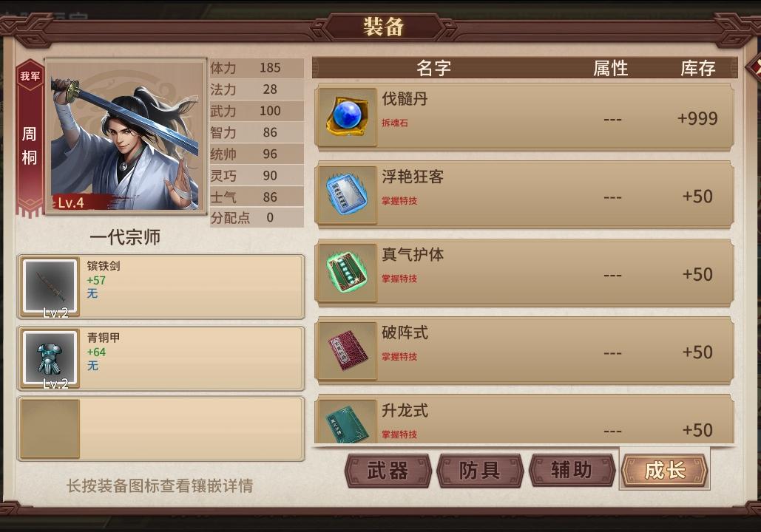Viewport: 761px width, 532px height.
Task: Open the 青铜甲 armor slot icon
Action: (50, 358)
